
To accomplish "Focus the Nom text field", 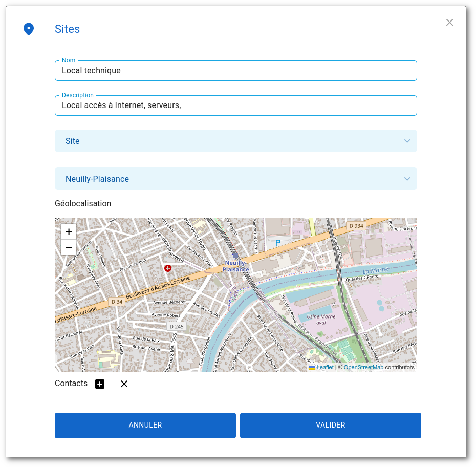I will 235,71.
